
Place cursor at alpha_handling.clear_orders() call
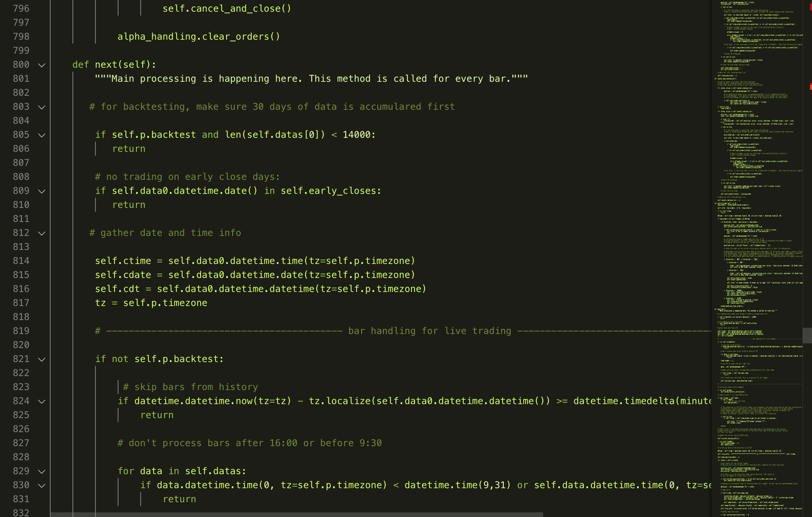pyautogui.click(x=199, y=37)
